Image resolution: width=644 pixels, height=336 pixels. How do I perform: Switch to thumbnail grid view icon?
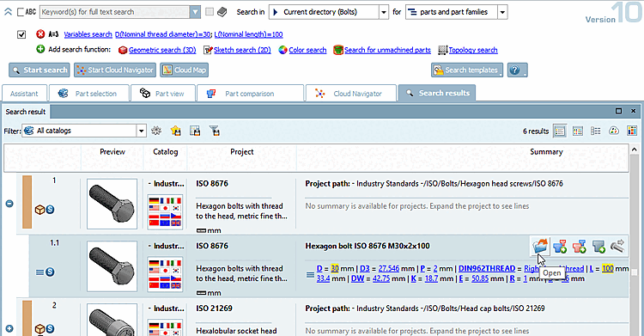[x=578, y=131]
